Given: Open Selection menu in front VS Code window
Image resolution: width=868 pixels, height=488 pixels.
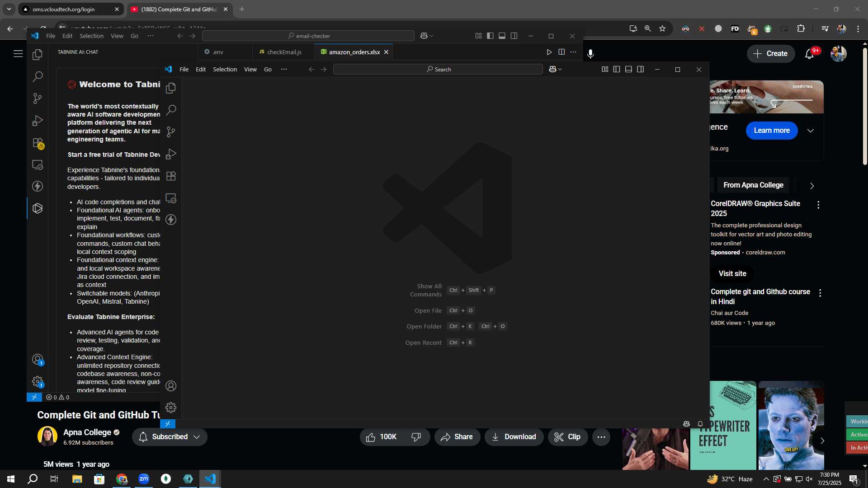Looking at the screenshot, I should (x=225, y=69).
